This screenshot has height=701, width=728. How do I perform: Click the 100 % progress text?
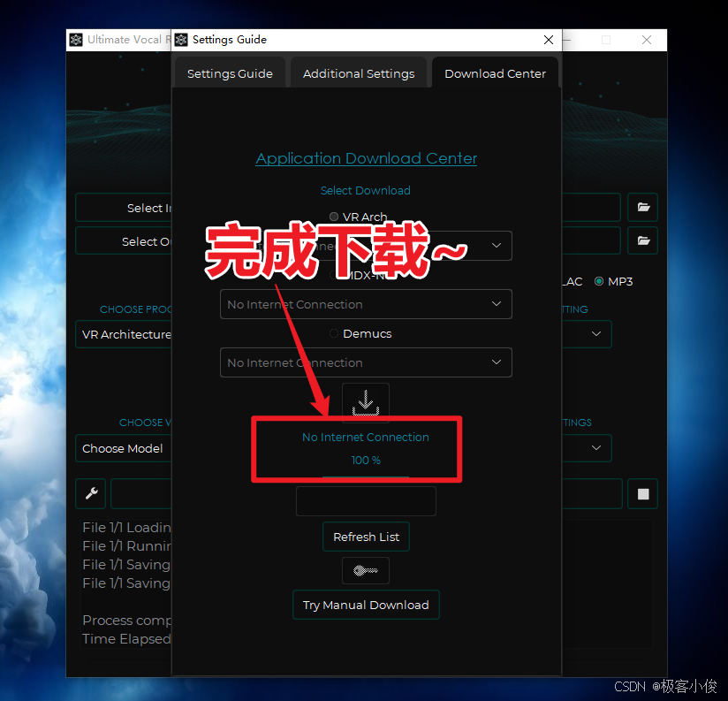[x=366, y=460]
